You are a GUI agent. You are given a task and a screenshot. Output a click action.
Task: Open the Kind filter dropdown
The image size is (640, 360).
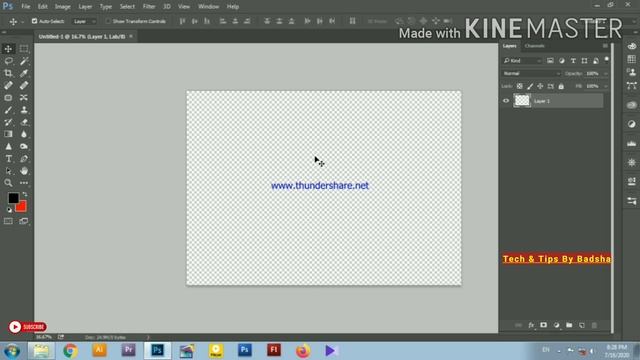click(522, 60)
